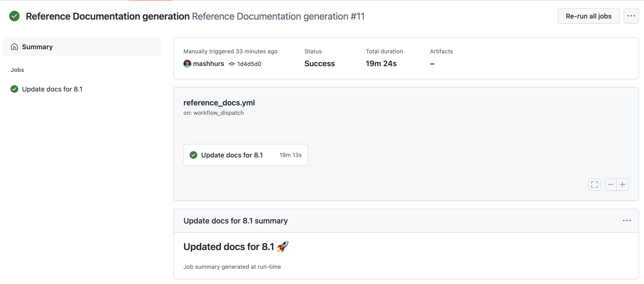Viewport: 644px width, 284px height.
Task: Open mashhurs user profile link
Action: pyautogui.click(x=208, y=64)
